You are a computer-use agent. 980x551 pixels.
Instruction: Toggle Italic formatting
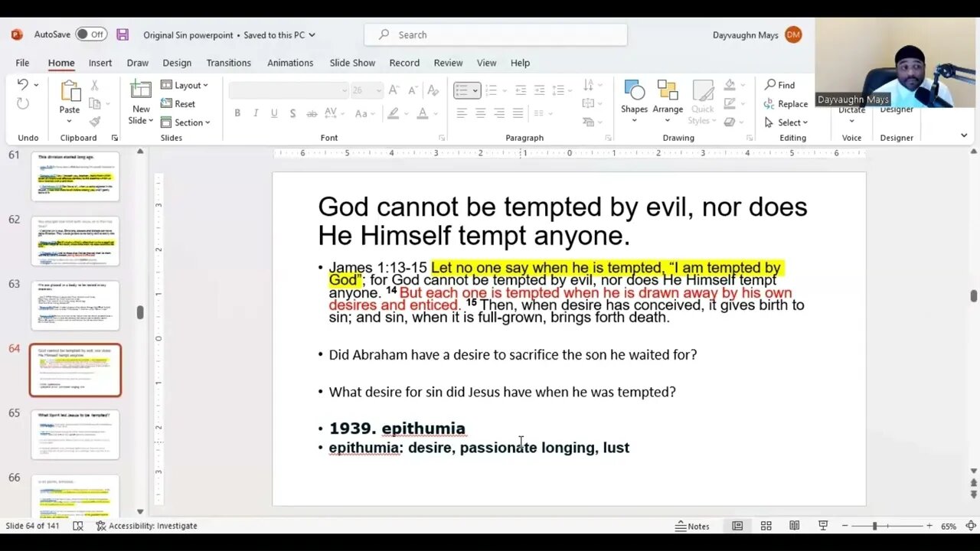click(x=256, y=113)
